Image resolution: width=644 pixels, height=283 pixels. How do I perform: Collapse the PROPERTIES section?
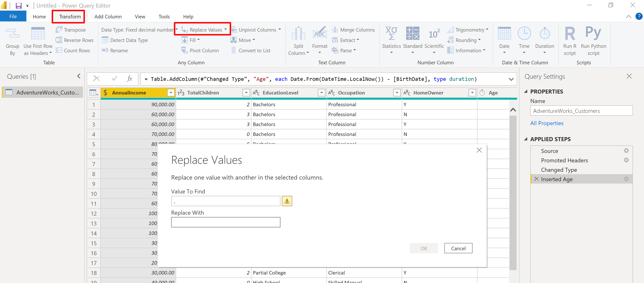(x=526, y=91)
